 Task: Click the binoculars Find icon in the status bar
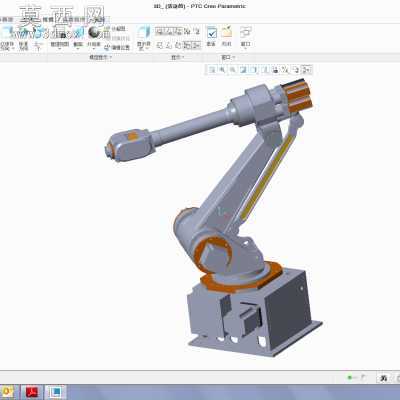click(x=383, y=378)
